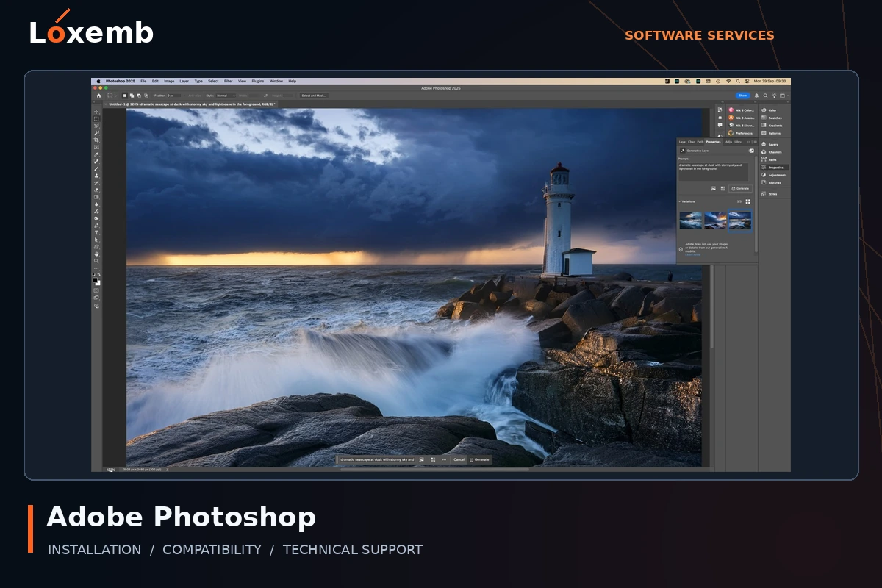Click Generate in the contextual taskbar
882x588 pixels.
pyautogui.click(x=480, y=459)
